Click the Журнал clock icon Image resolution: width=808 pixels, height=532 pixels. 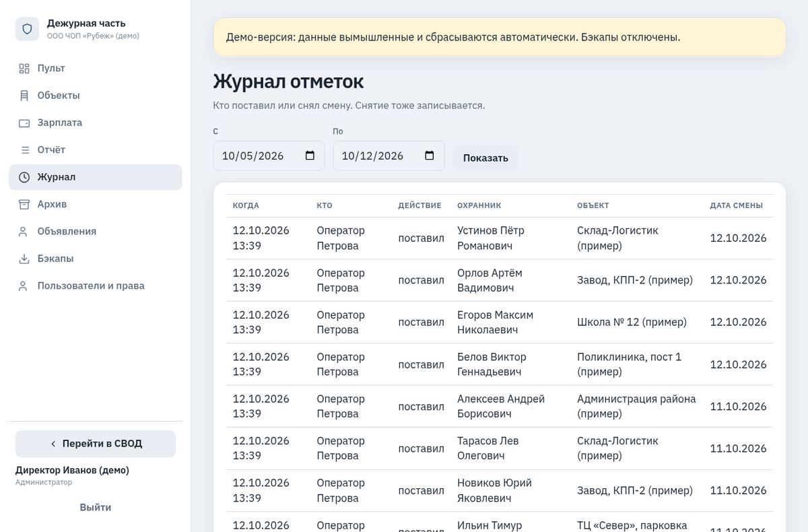click(x=24, y=177)
